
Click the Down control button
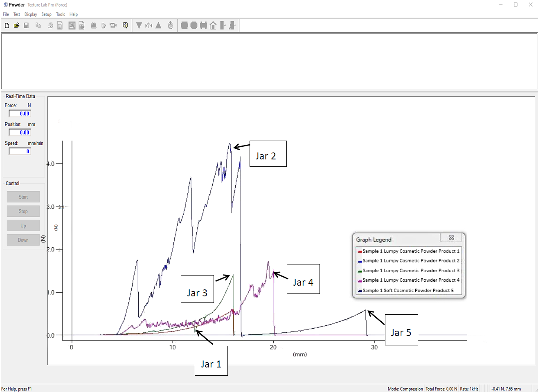tap(23, 240)
